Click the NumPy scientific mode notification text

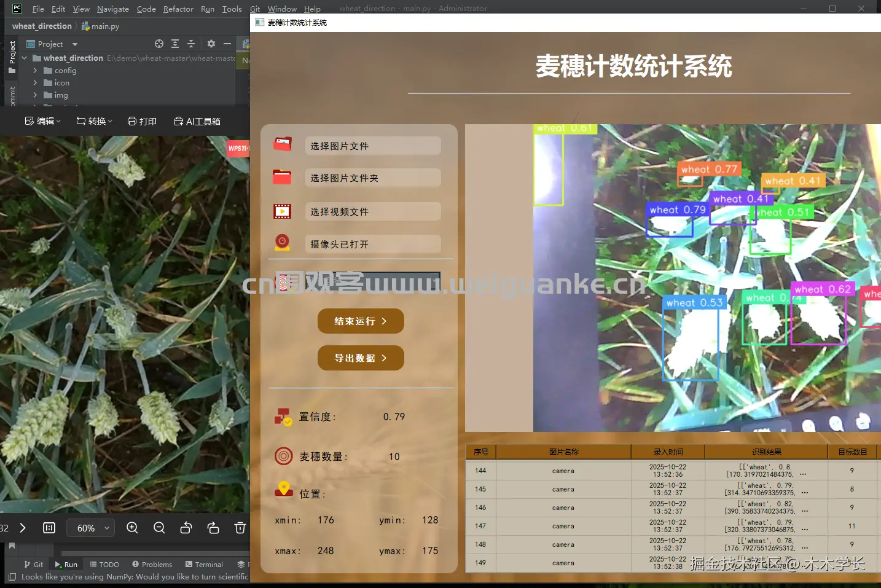135,577
